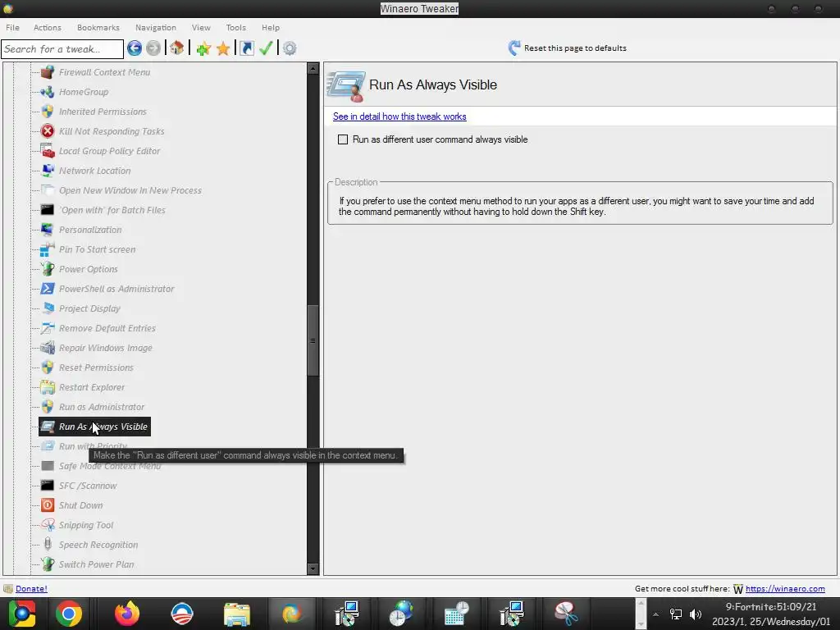Select Pin To Start screen item

pyautogui.click(x=97, y=249)
